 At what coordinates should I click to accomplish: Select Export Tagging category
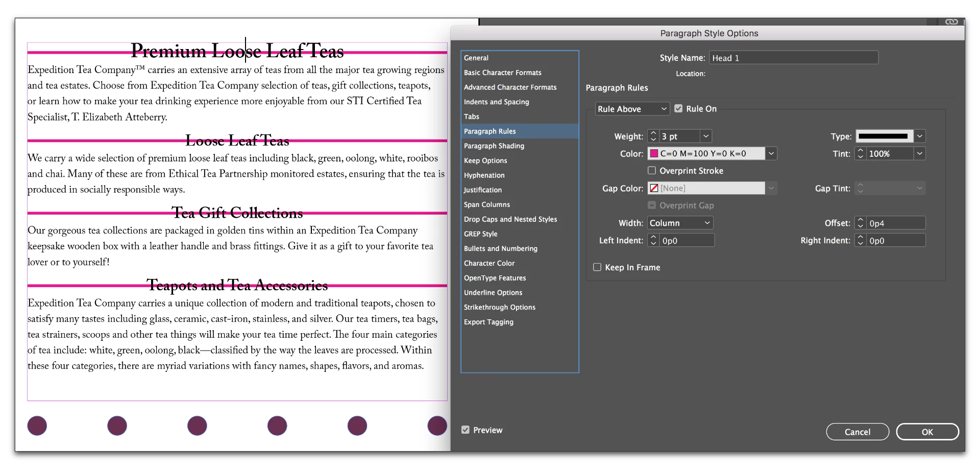click(x=520, y=322)
